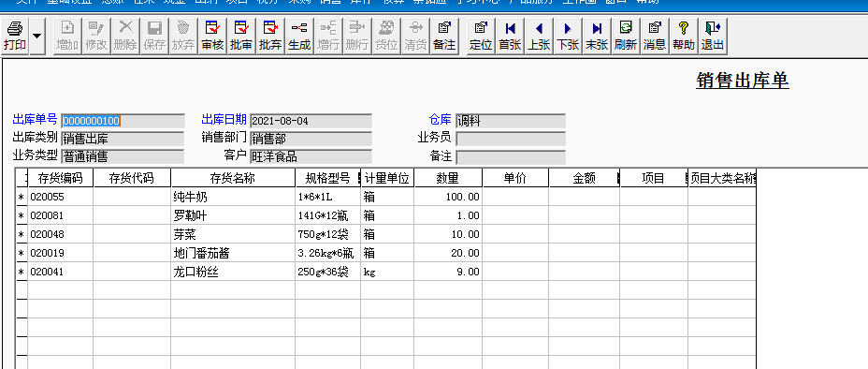The height and width of the screenshot is (369, 868).
Task: Select inventory code cell 020081
Action: (x=61, y=215)
